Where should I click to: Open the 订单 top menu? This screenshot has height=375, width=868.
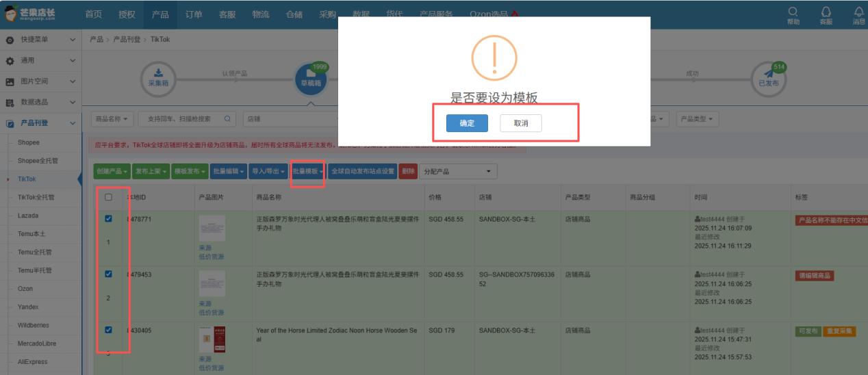[194, 14]
